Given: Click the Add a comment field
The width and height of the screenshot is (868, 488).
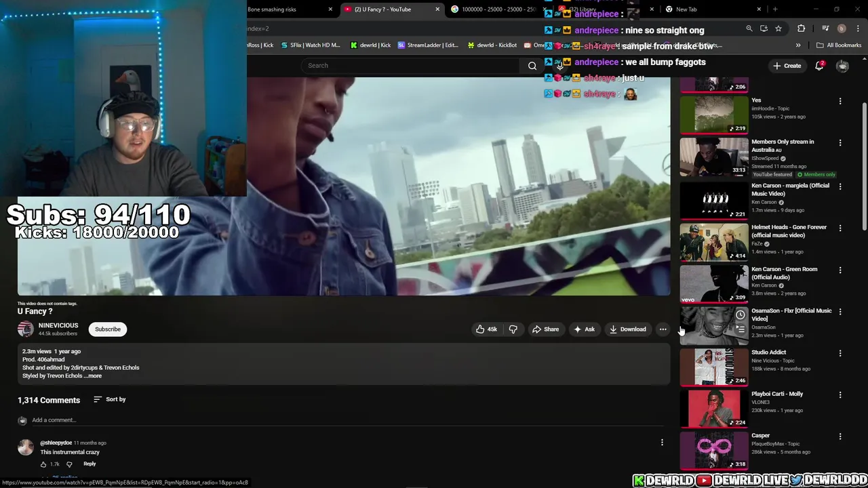Looking at the screenshot, I should (x=347, y=420).
